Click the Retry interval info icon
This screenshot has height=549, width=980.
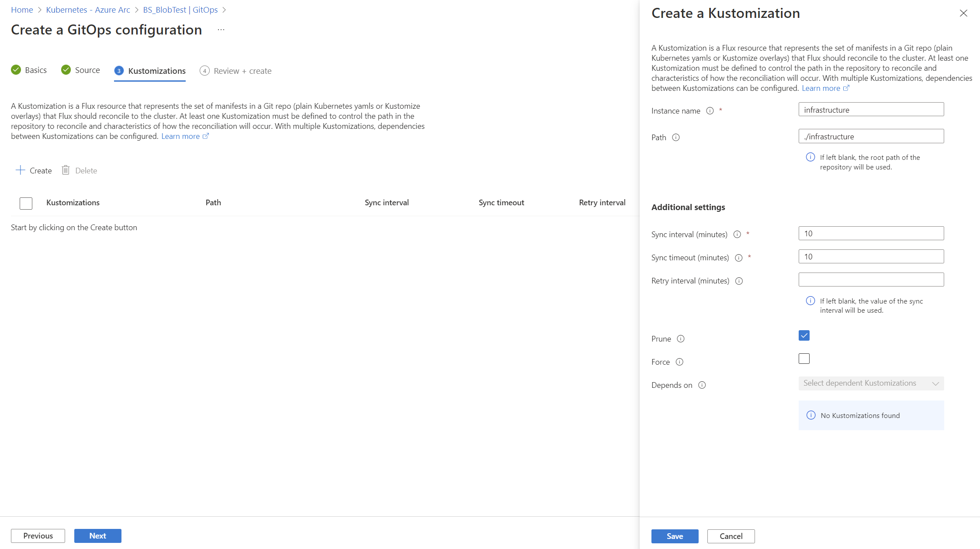[739, 281]
